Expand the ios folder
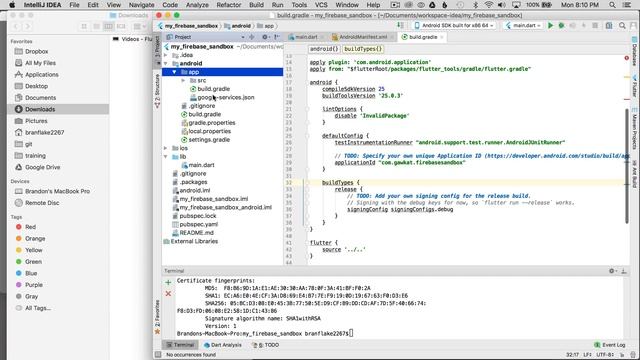Image resolution: width=640 pixels, height=360 pixels. point(166,148)
